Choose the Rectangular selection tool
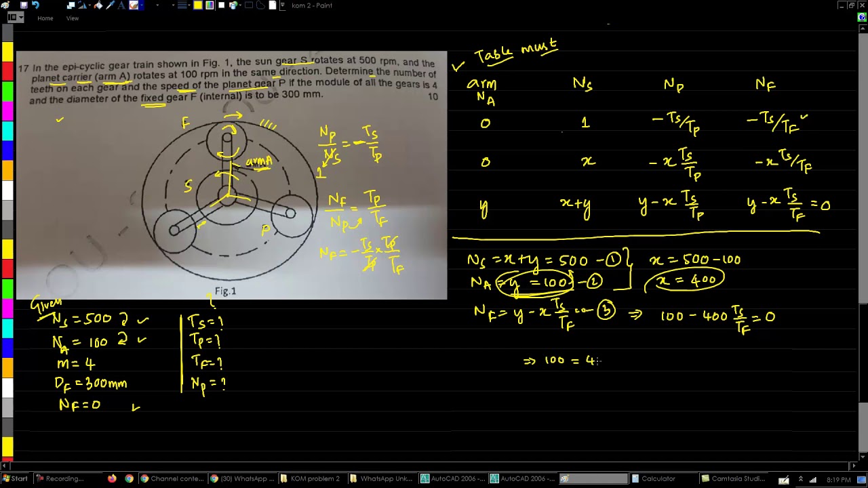The image size is (868, 488). pyautogui.click(x=249, y=5)
